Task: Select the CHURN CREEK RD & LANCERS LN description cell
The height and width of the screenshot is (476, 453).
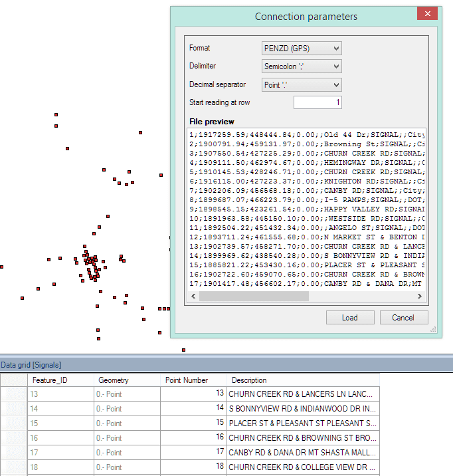Action: tap(303, 394)
